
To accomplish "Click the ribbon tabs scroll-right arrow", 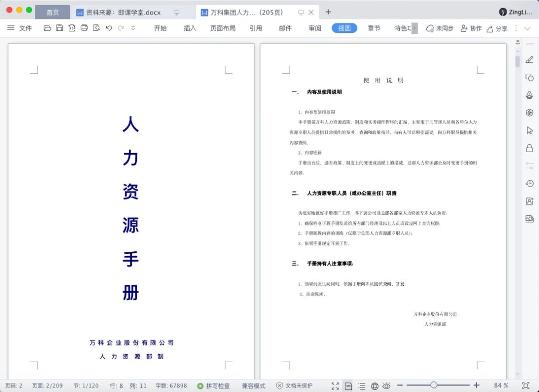I will tap(415, 28).
